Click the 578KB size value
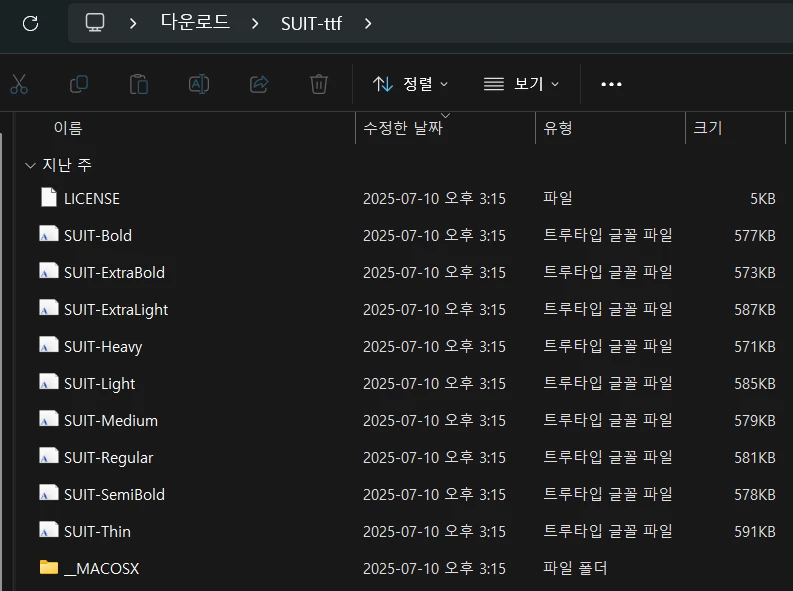This screenshot has height=591, width=793. tap(755, 494)
